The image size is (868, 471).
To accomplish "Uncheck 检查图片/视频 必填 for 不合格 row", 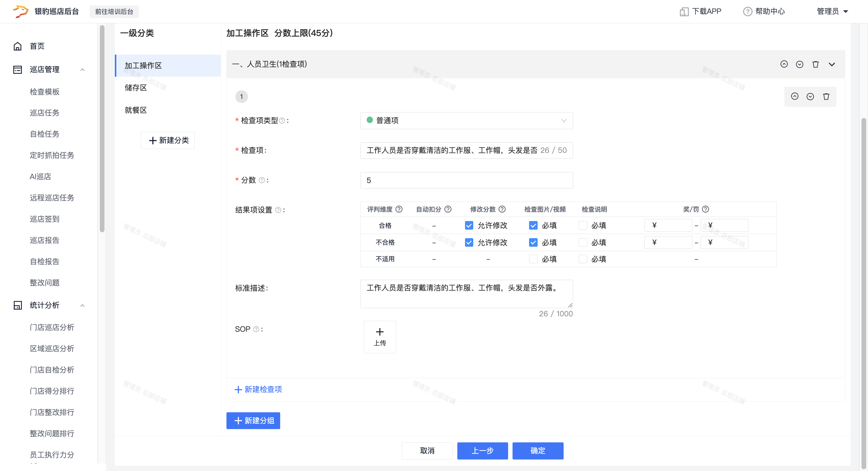I will (x=533, y=242).
